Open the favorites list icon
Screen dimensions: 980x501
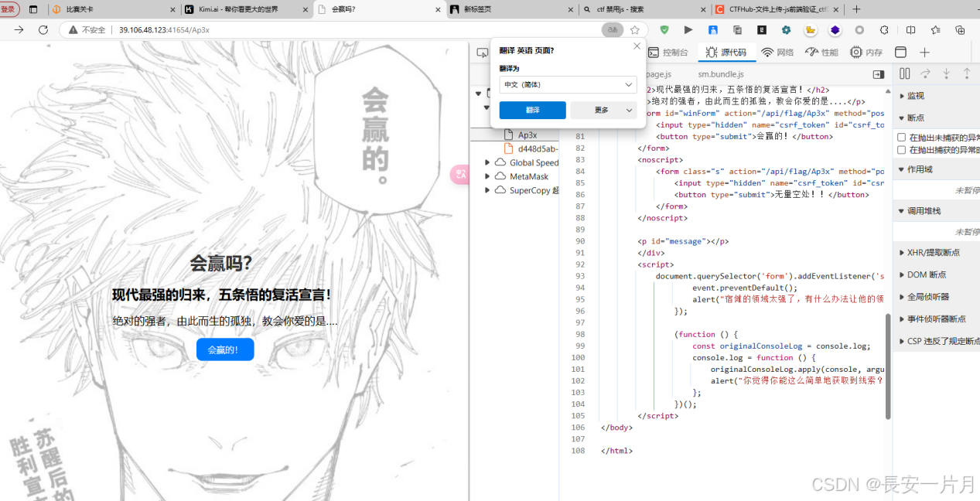click(x=935, y=29)
